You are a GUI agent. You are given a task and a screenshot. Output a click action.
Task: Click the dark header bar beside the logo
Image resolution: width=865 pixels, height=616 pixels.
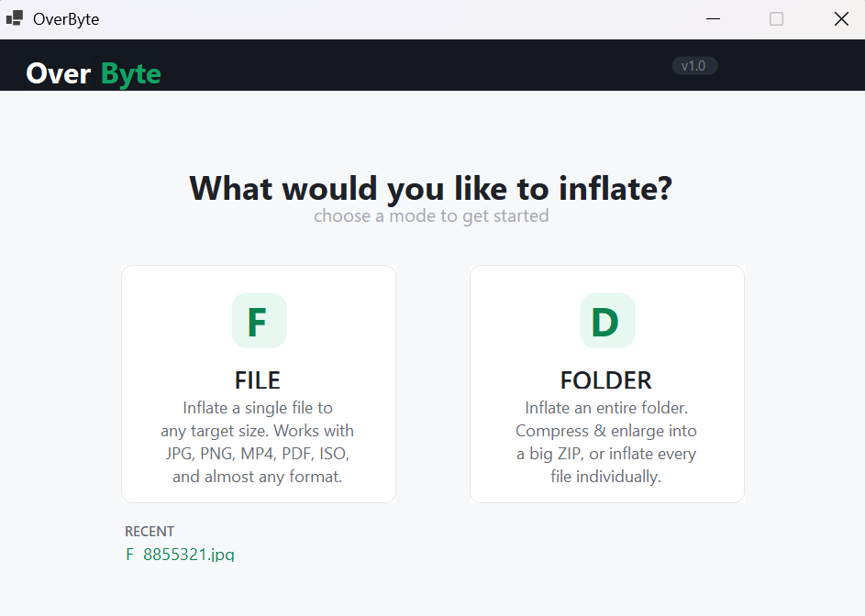pos(413,66)
